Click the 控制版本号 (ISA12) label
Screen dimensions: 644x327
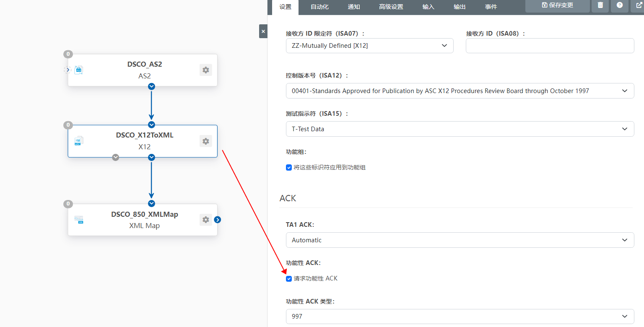[317, 75]
